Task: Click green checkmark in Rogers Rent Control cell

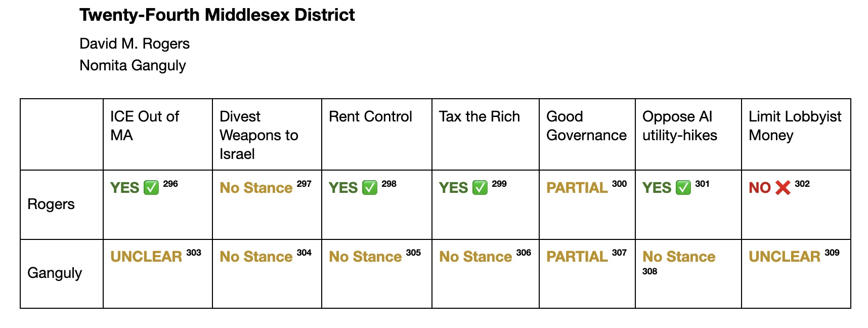Action: point(370,187)
